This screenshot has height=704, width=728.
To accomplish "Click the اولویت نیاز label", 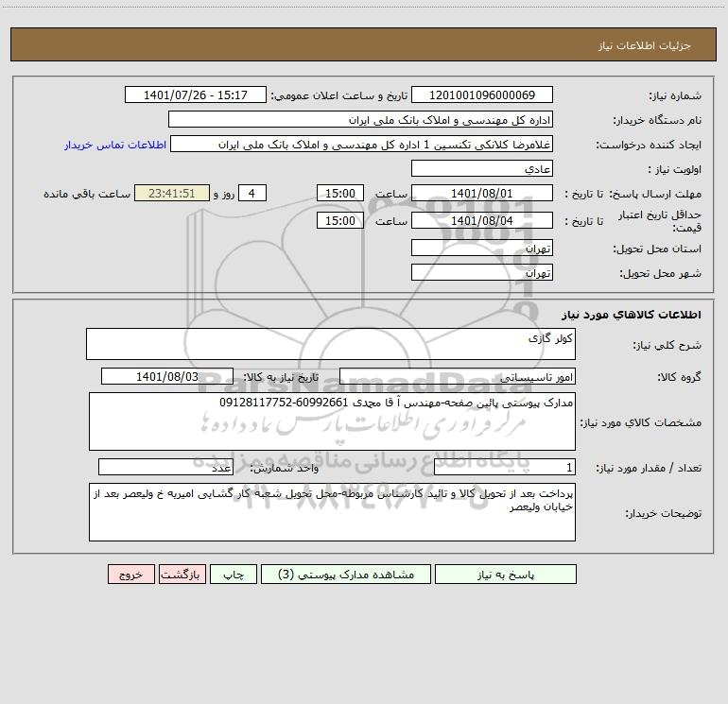I will point(675,169).
